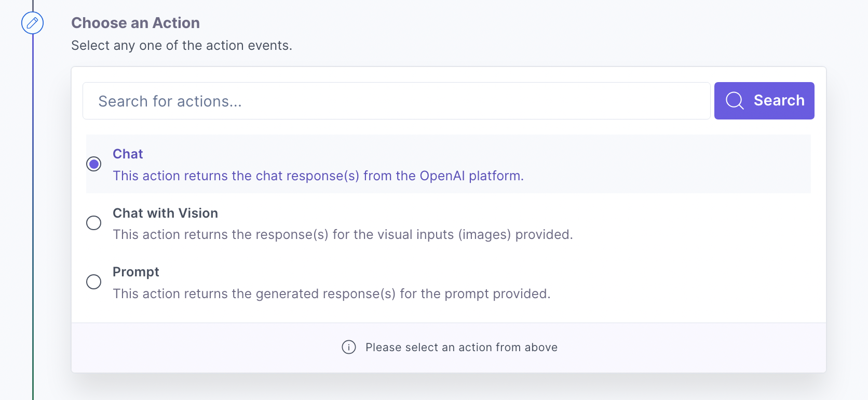Select the Chat radio button
The height and width of the screenshot is (400, 868).
pos(94,164)
